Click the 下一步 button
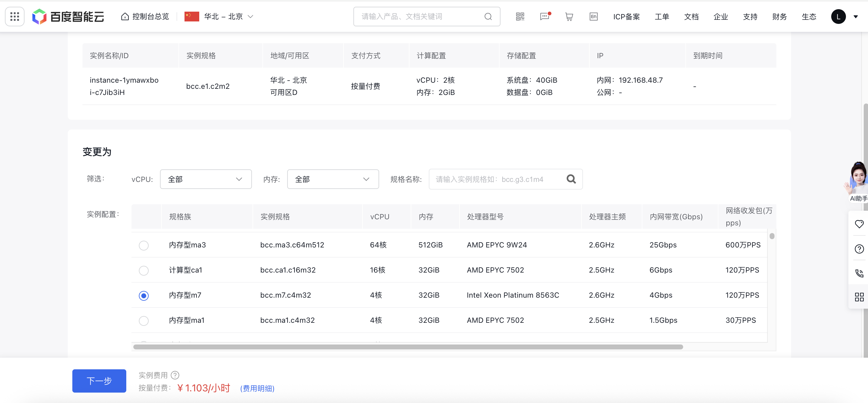This screenshot has height=403, width=868. [99, 381]
